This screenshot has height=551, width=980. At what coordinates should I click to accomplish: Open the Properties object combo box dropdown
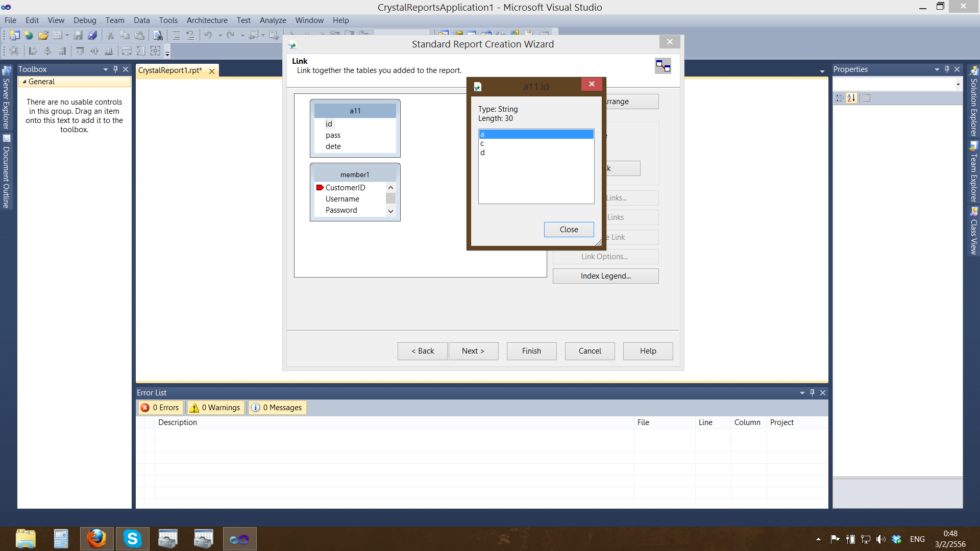pyautogui.click(x=958, y=84)
